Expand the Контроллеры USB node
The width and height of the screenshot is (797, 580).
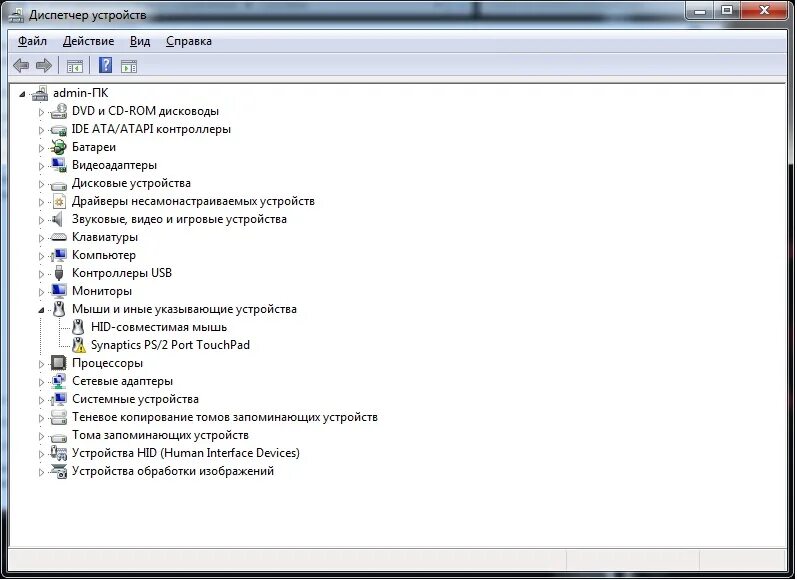[41, 274]
